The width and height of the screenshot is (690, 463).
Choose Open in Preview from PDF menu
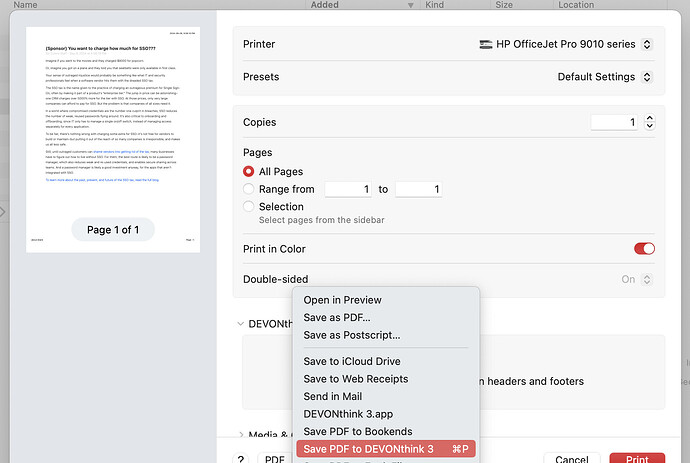coord(342,300)
